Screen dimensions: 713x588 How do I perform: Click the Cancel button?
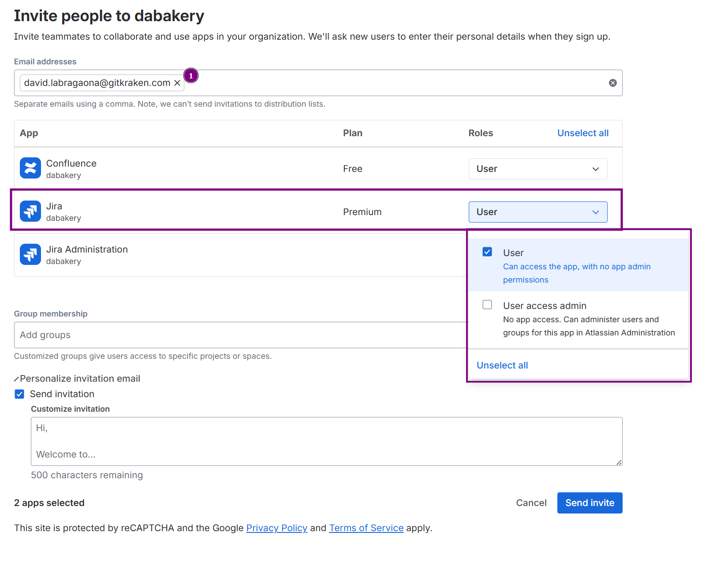[531, 503]
